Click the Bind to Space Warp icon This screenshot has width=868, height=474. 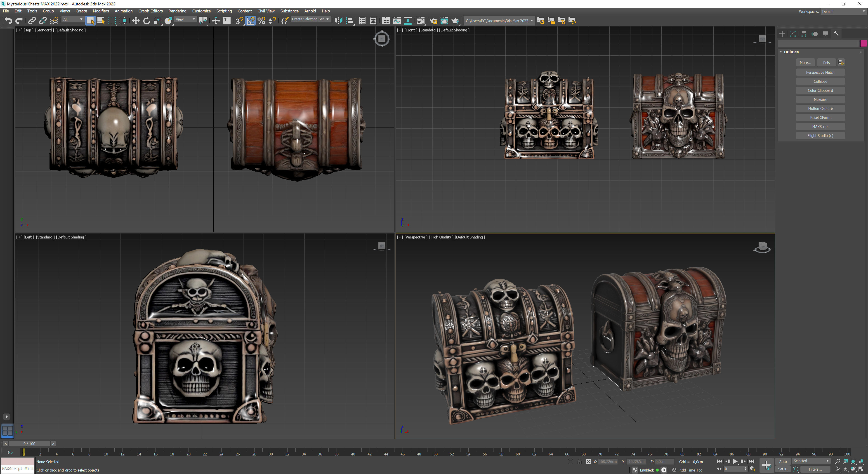pyautogui.click(x=54, y=21)
